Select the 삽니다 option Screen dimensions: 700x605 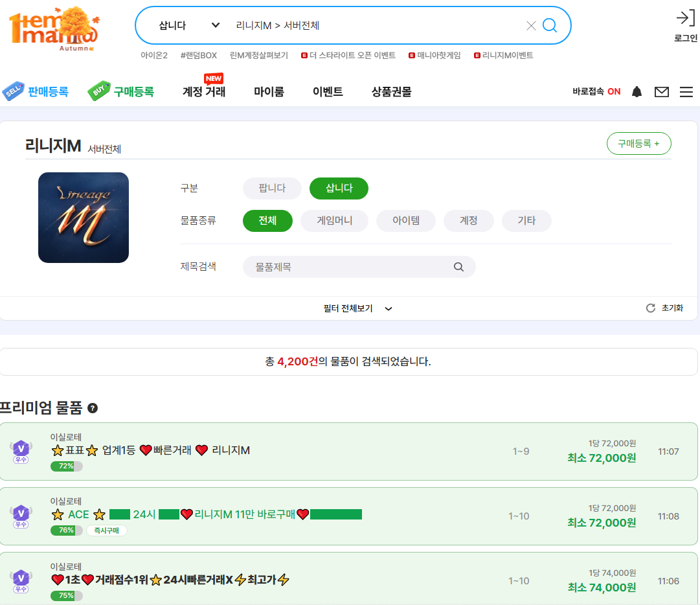pos(339,188)
